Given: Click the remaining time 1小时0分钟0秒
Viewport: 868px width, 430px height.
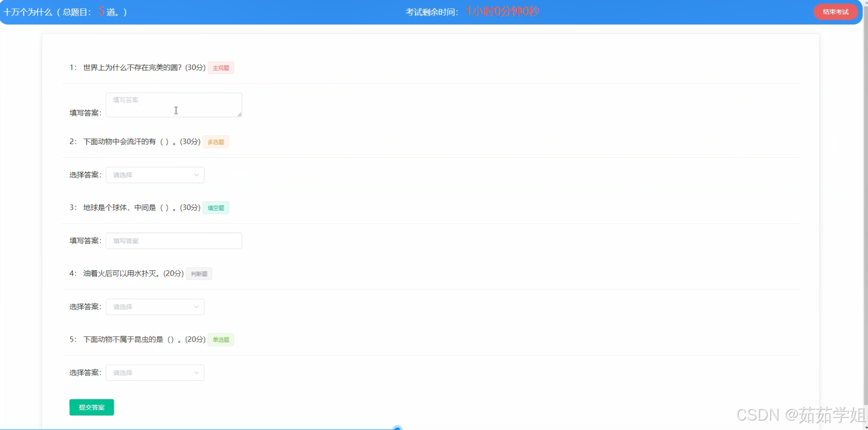Looking at the screenshot, I should point(502,11).
